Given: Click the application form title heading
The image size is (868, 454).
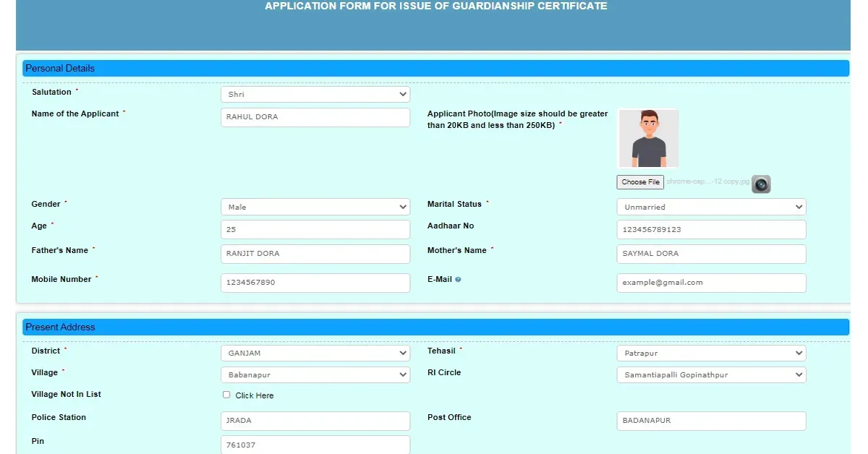Looking at the screenshot, I should coord(436,7).
